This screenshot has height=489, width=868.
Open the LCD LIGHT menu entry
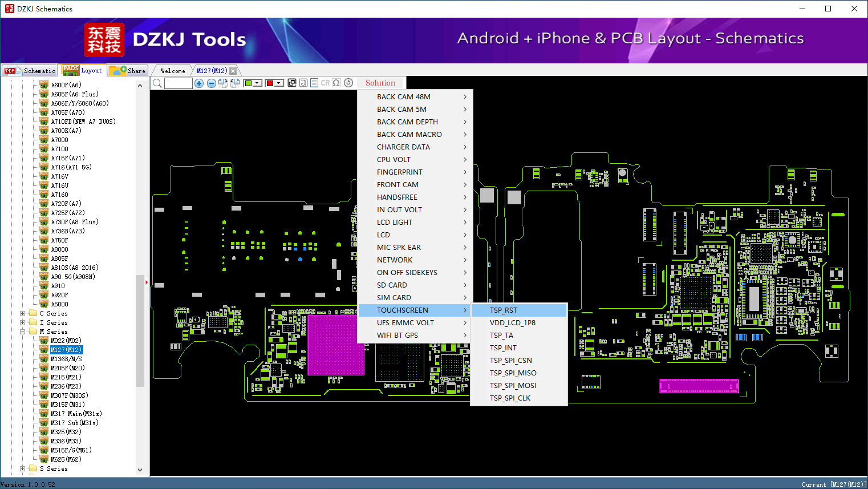tap(415, 223)
